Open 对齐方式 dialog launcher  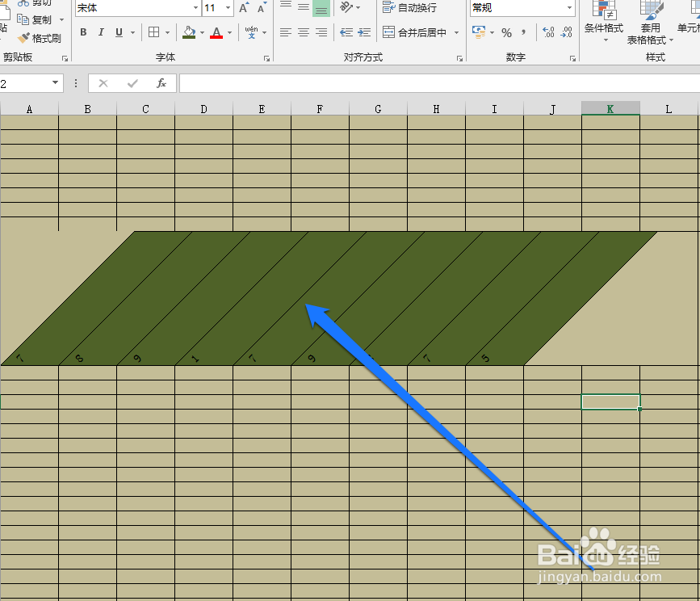pyautogui.click(x=460, y=58)
